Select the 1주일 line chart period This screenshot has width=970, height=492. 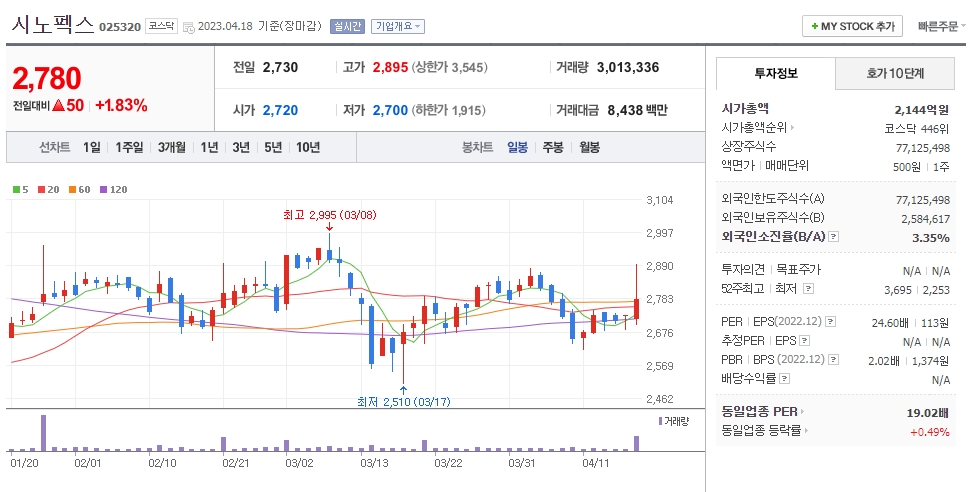[129, 148]
